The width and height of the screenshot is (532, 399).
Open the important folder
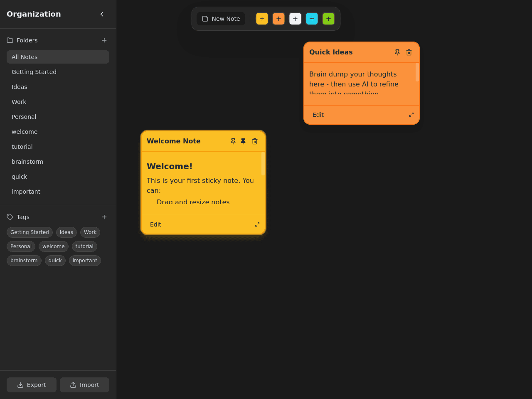point(58,192)
